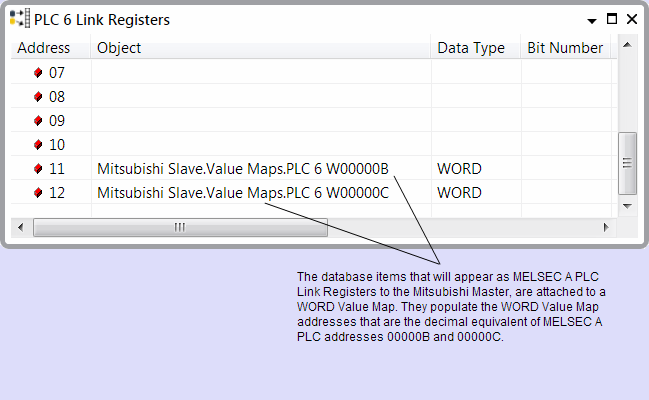Open the window position dropdown arrow
The width and height of the screenshot is (649, 400).
[592, 20]
